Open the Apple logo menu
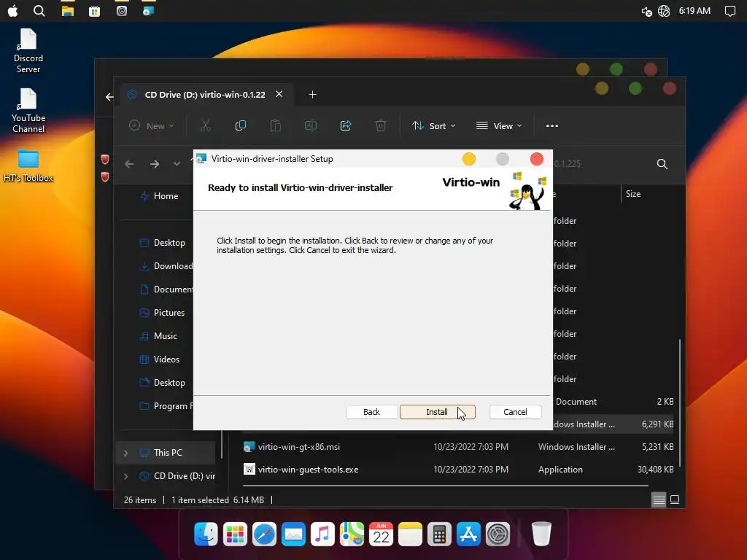Image resolution: width=747 pixels, height=560 pixels. (13, 10)
